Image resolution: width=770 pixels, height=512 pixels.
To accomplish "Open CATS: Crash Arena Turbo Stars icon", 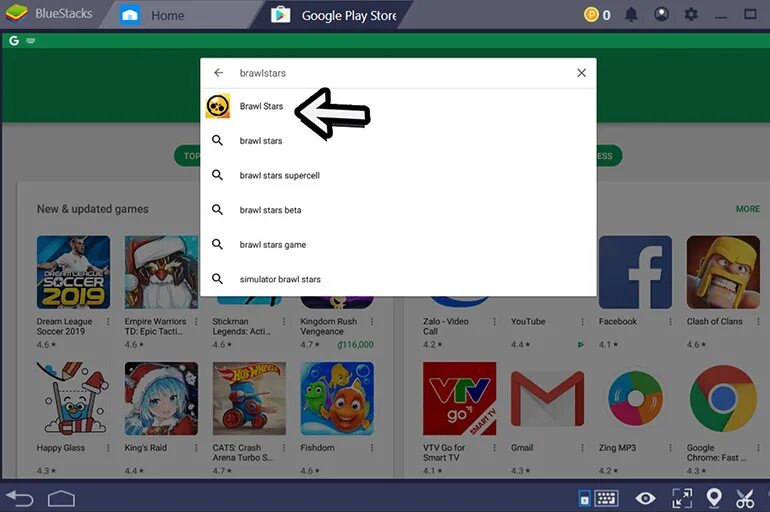I will [x=249, y=398].
